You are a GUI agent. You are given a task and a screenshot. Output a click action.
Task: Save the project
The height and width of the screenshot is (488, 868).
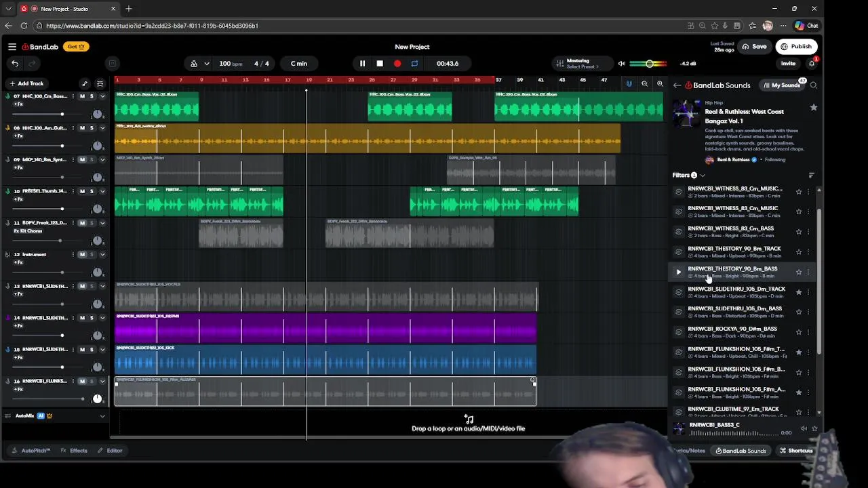754,47
